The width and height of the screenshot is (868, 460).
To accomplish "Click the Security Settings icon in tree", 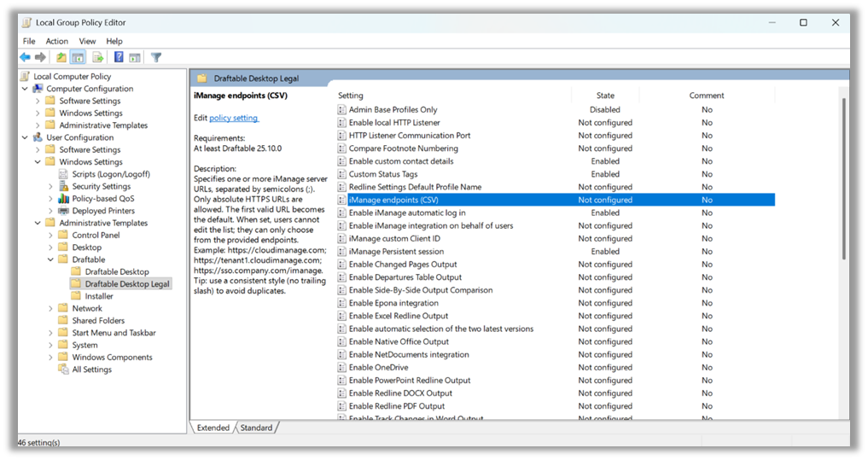I will (63, 186).
